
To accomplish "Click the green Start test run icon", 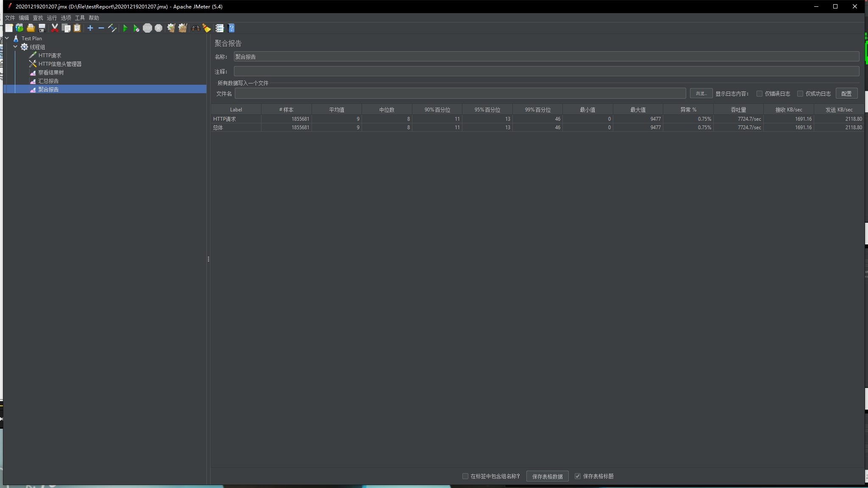I will (125, 28).
